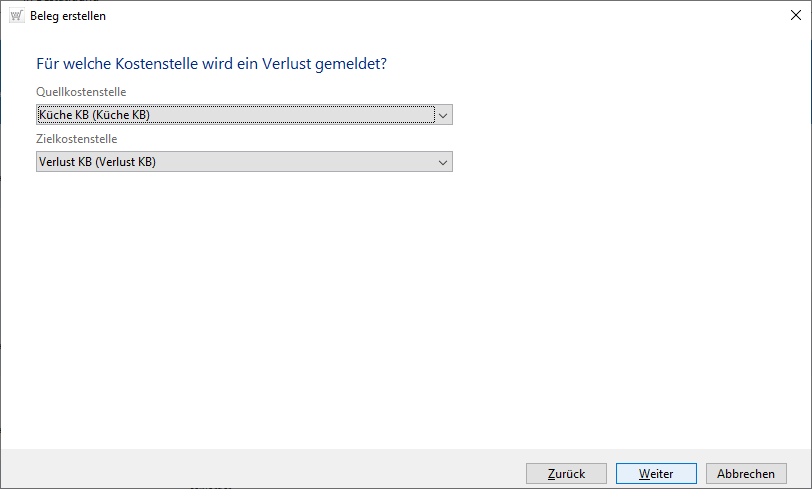
Task: Select the text Küche KB (Küche KB)
Action: (94, 115)
